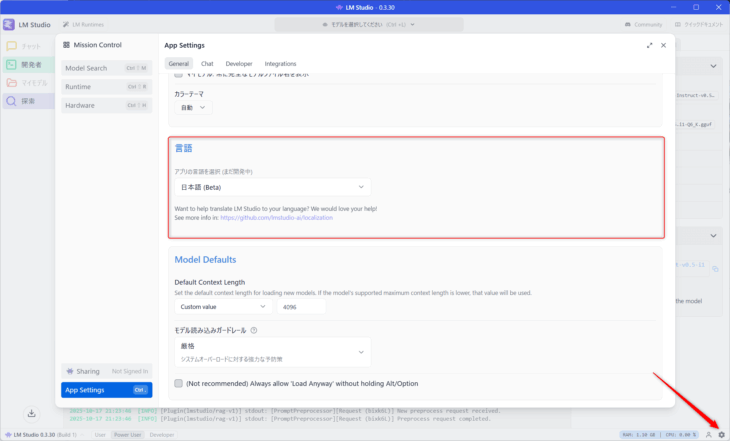Click the settings gear in bottom-right corner
The height and width of the screenshot is (441, 730).
coord(721,435)
